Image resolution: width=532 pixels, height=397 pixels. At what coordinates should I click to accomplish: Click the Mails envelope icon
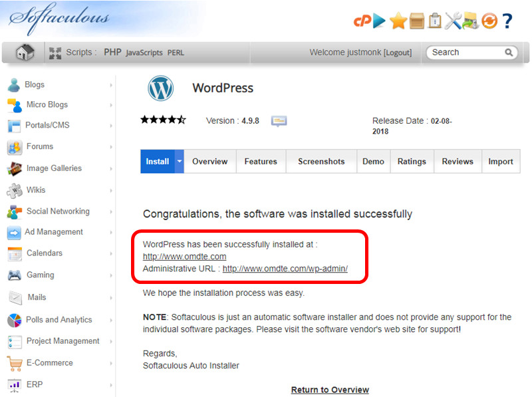point(15,297)
